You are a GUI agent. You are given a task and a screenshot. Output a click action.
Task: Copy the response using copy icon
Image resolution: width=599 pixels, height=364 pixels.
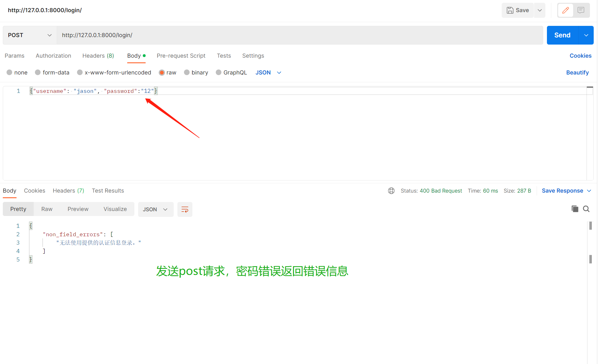[575, 209]
